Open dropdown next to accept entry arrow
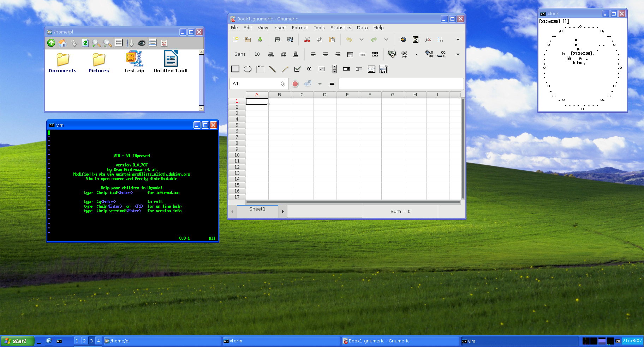 pos(320,84)
